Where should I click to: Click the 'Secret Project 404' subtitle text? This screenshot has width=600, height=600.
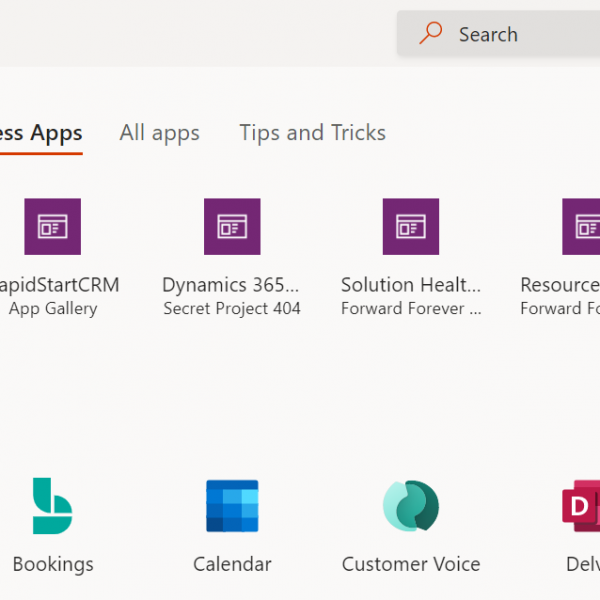coord(232,308)
